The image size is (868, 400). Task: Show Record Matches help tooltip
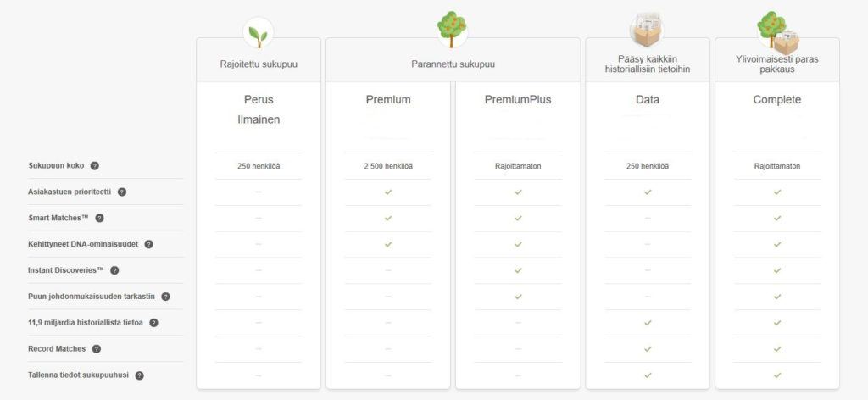click(x=97, y=349)
